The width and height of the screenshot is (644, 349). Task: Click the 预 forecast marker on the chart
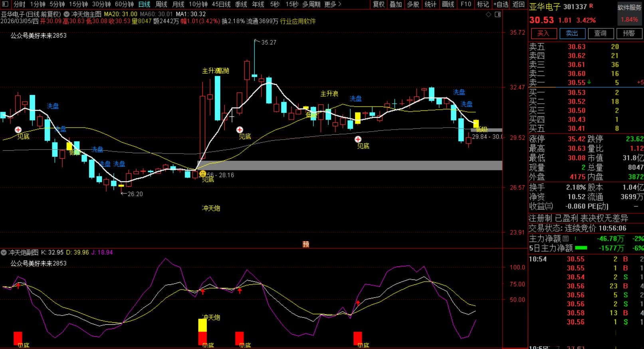click(306, 244)
